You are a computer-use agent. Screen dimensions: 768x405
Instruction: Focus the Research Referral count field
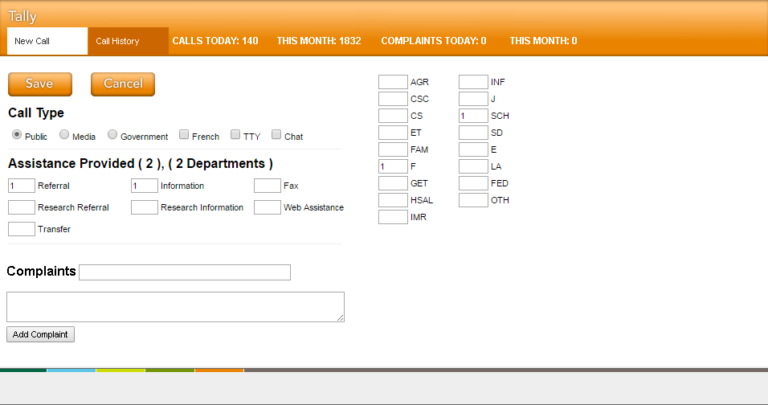[x=22, y=207]
